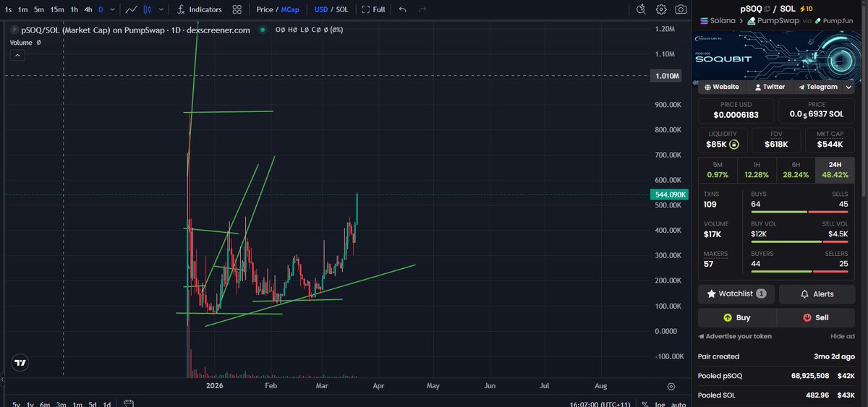Show the 1H price change tab
Viewport: 868px width, 407px height.
point(756,170)
